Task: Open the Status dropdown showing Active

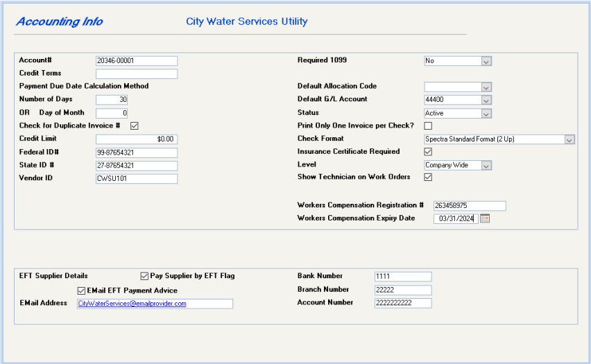Action: tap(486, 114)
